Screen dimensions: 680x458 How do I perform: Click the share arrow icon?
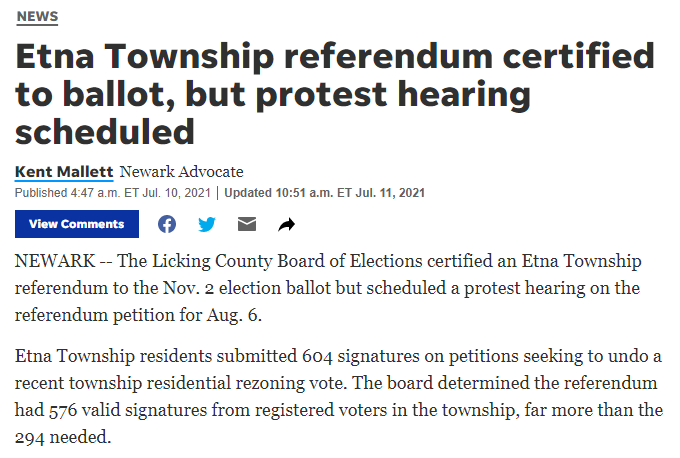coord(286,224)
